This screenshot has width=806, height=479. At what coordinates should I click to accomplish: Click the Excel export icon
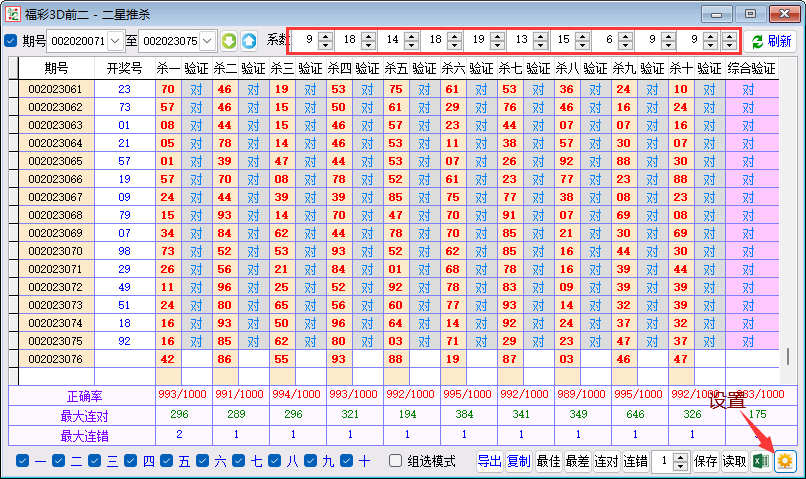[x=761, y=461]
